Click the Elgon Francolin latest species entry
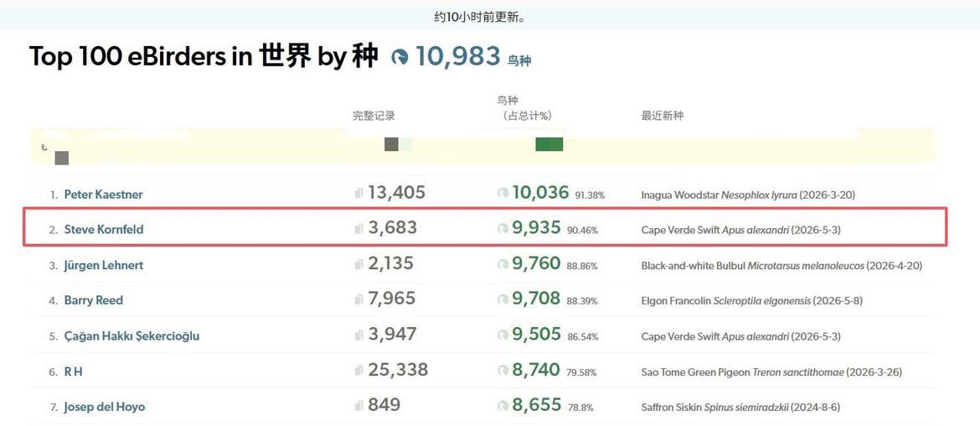 752,301
